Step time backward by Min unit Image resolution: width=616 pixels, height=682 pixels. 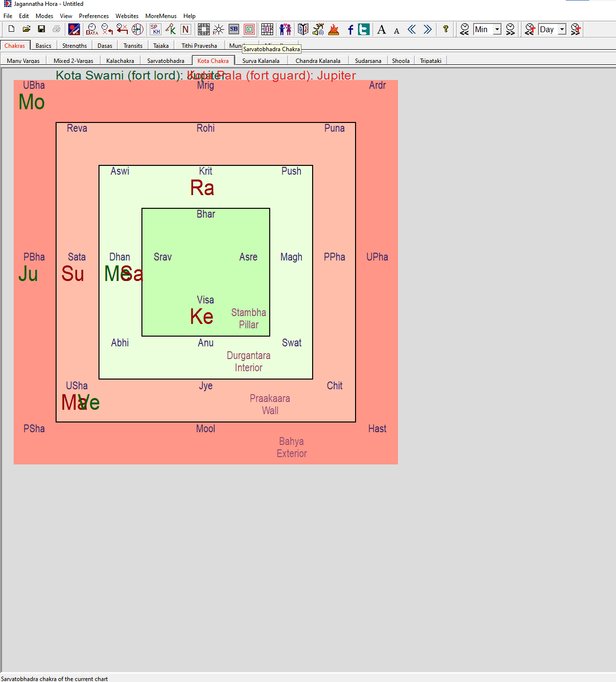click(x=465, y=29)
